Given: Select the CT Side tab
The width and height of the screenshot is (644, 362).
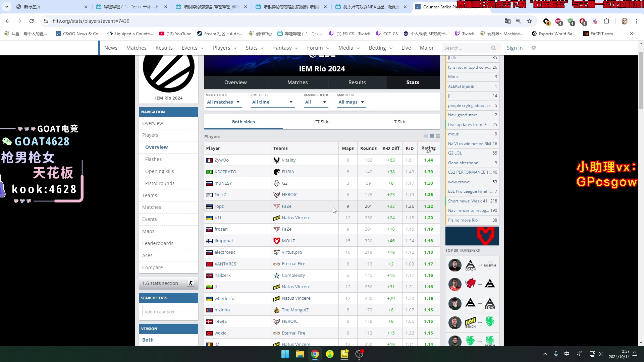Looking at the screenshot, I should [x=322, y=122].
